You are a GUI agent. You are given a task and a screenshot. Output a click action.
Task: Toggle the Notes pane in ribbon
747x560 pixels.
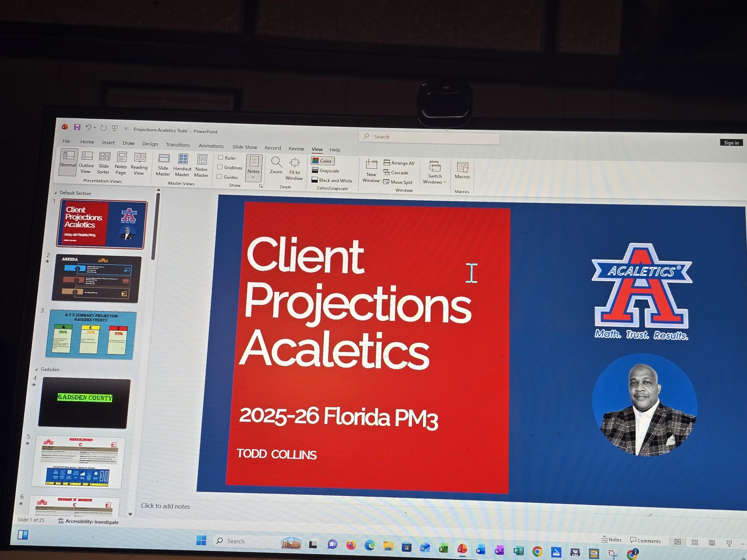tap(254, 168)
